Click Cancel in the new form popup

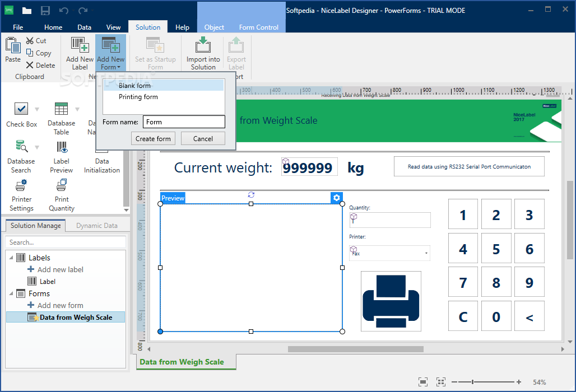203,139
